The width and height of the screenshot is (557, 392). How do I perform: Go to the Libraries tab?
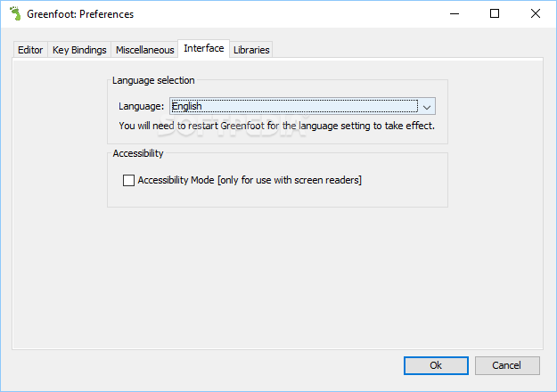pyautogui.click(x=251, y=50)
